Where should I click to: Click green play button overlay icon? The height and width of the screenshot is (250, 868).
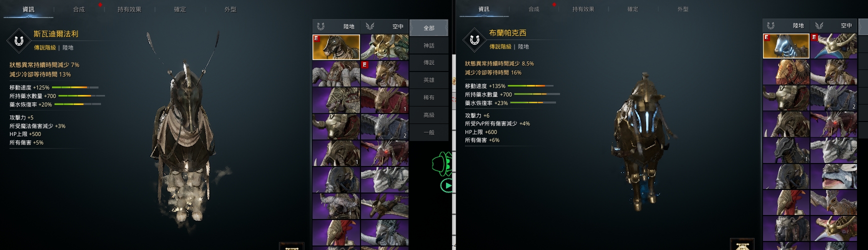click(446, 186)
